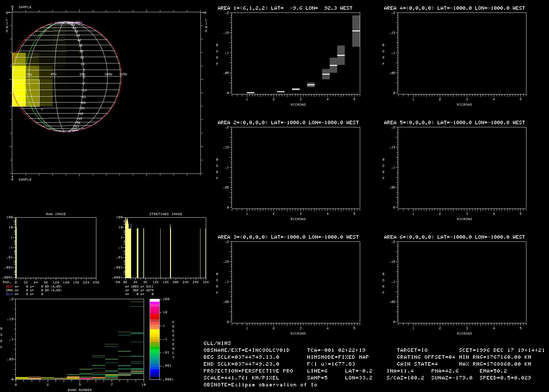
Task: Click the Io globe projection image
Action: point(66,77)
